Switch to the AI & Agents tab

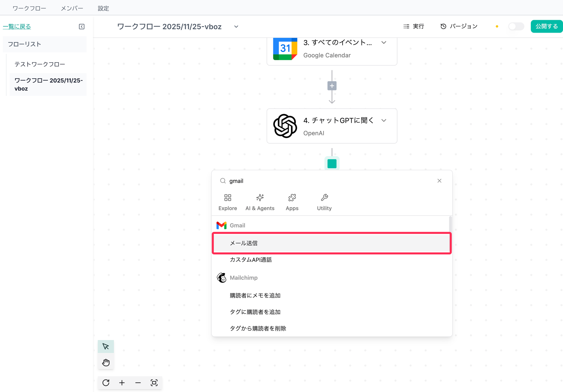tap(260, 202)
